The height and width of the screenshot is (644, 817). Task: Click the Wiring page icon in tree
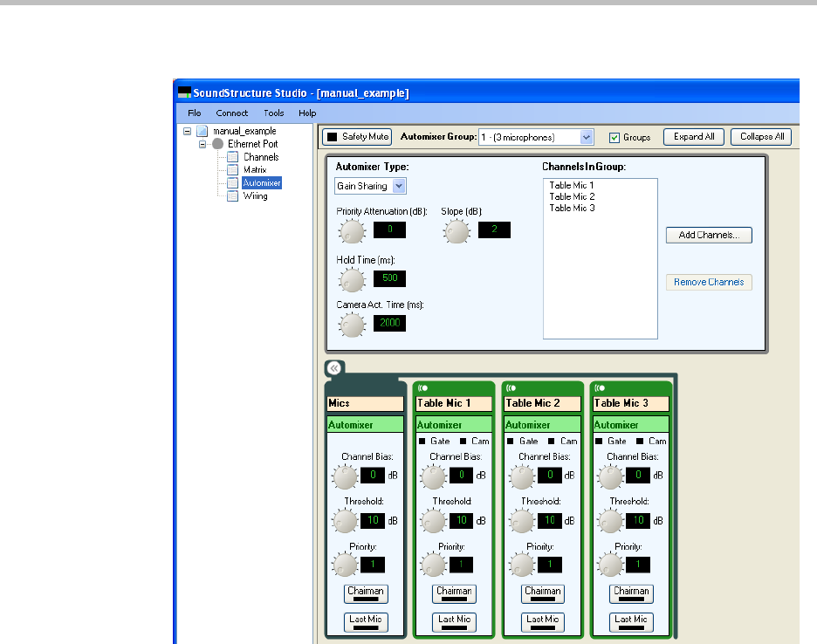(x=232, y=196)
